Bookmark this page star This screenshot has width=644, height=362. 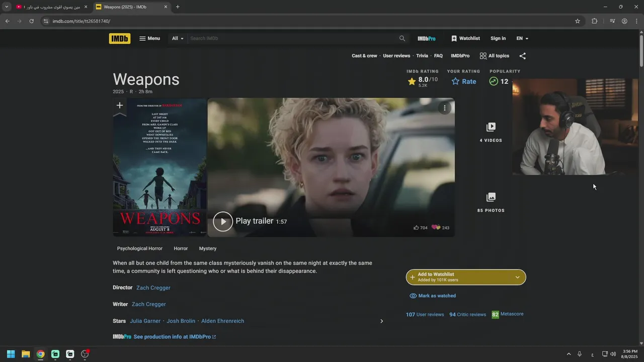(578, 21)
